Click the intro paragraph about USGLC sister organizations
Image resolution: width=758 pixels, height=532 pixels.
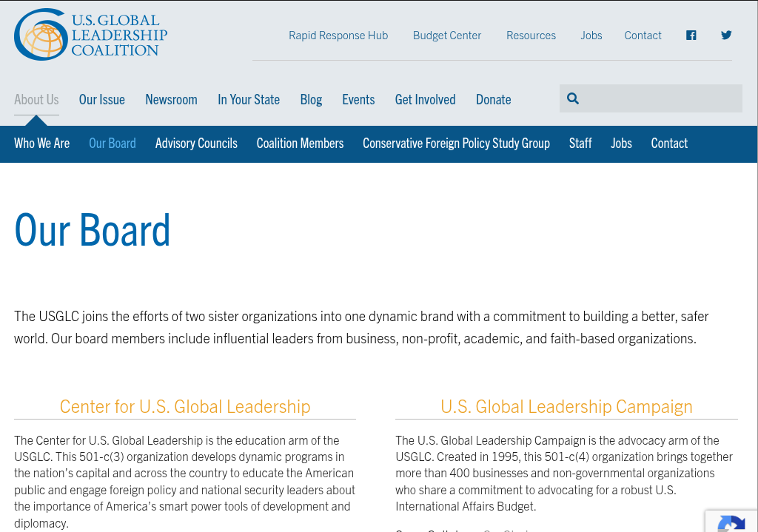tap(361, 327)
